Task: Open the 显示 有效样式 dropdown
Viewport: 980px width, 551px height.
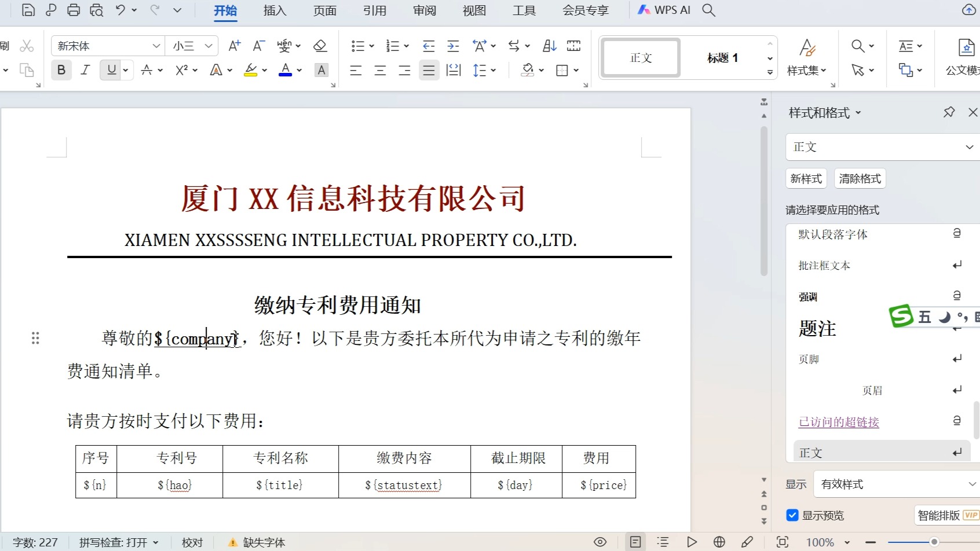Action: [972, 484]
